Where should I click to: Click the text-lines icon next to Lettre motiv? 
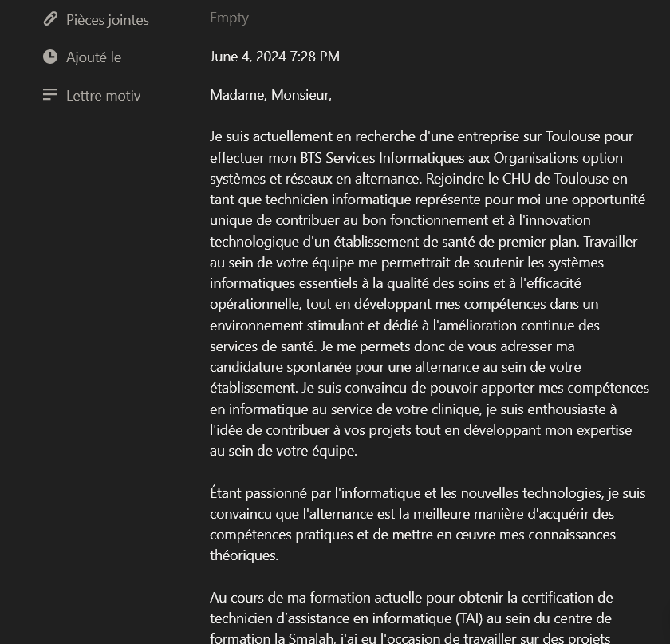click(x=49, y=95)
